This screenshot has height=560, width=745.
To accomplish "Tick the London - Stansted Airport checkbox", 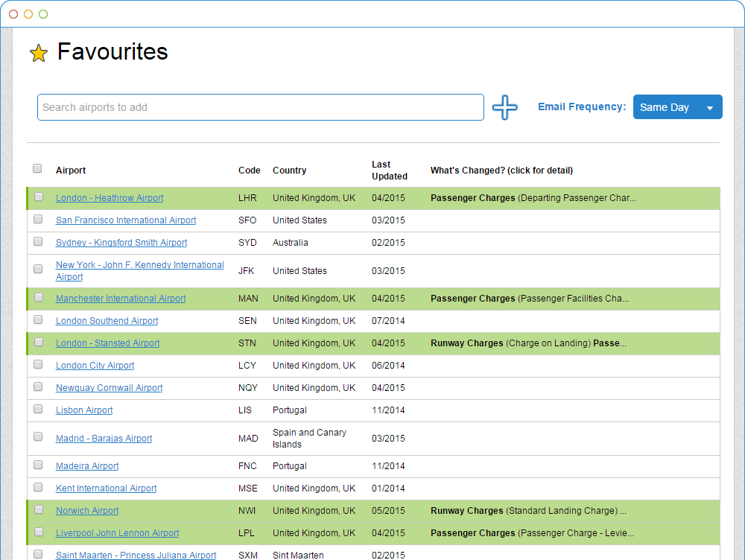I will tap(39, 342).
